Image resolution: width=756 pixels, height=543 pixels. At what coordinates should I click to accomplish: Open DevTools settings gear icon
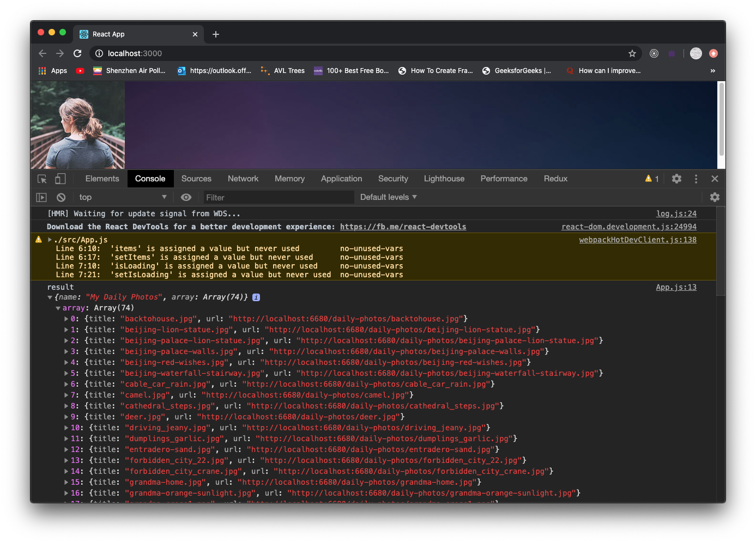point(676,179)
